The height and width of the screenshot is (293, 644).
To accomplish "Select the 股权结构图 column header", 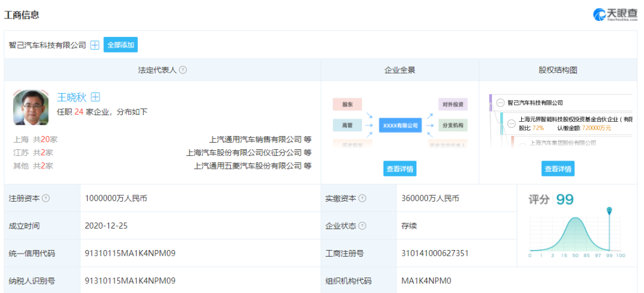I will pyautogui.click(x=558, y=70).
